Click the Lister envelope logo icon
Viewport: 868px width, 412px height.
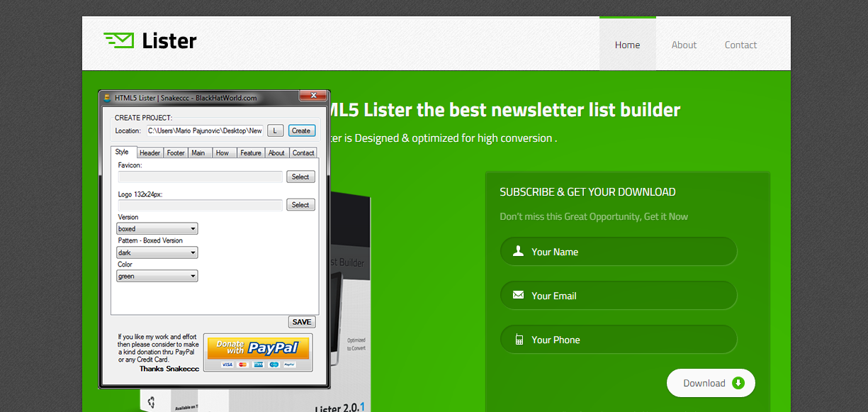click(118, 40)
